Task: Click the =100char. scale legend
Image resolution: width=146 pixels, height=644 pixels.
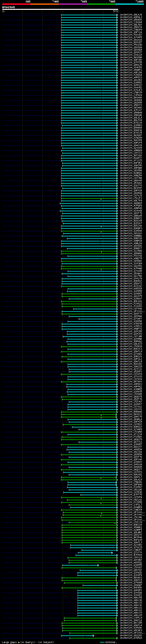Action: click(x=109, y=642)
